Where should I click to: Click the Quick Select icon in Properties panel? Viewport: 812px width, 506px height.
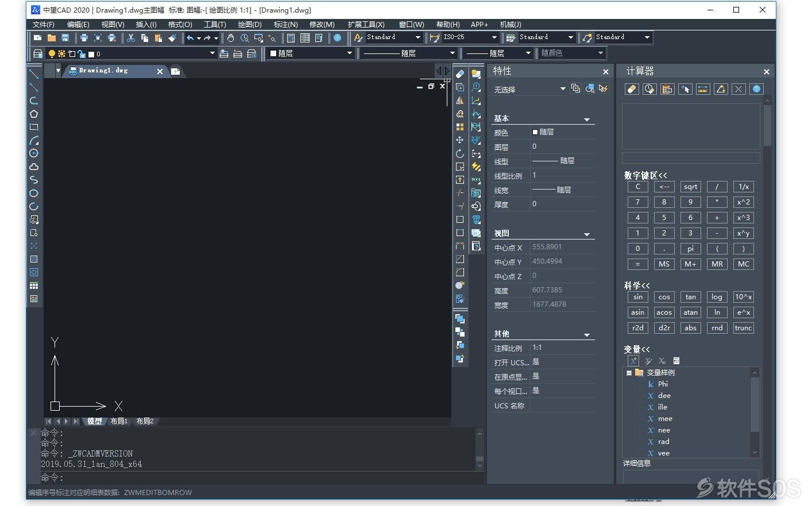[x=603, y=88]
